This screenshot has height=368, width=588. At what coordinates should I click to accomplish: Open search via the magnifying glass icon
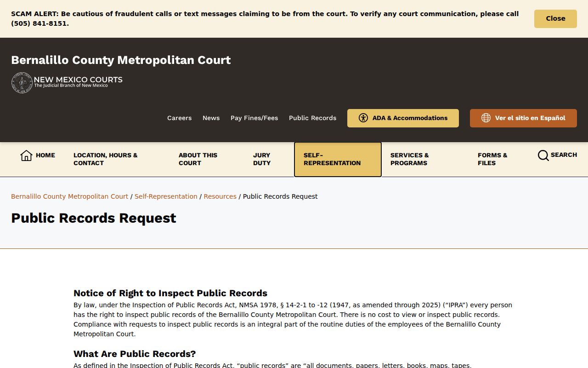[x=543, y=155]
